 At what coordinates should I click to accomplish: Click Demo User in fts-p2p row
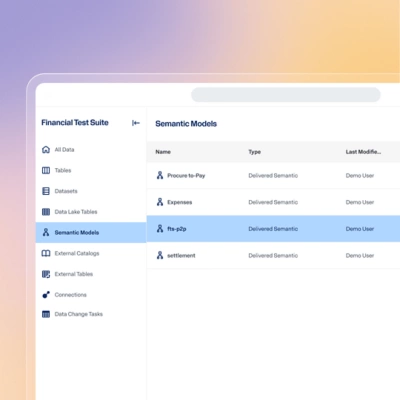[360, 229]
